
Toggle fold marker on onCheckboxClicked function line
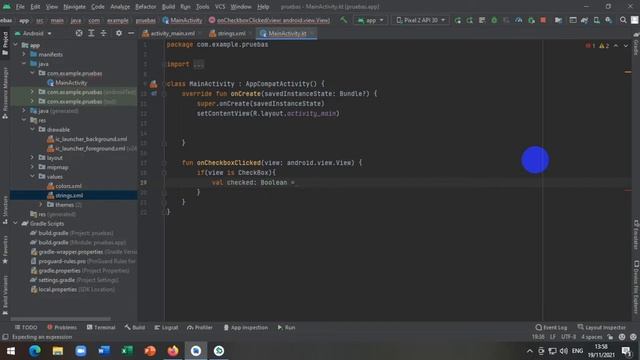point(164,163)
